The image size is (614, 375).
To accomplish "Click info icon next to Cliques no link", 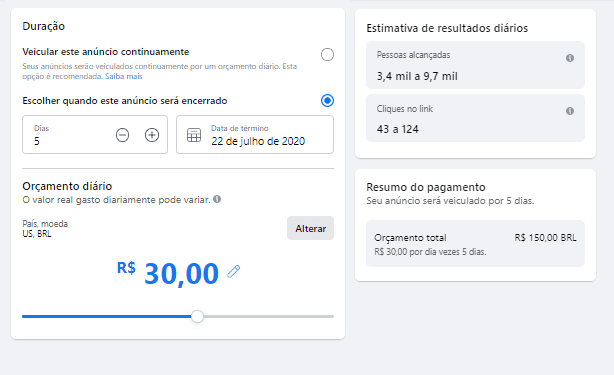I will tap(570, 111).
